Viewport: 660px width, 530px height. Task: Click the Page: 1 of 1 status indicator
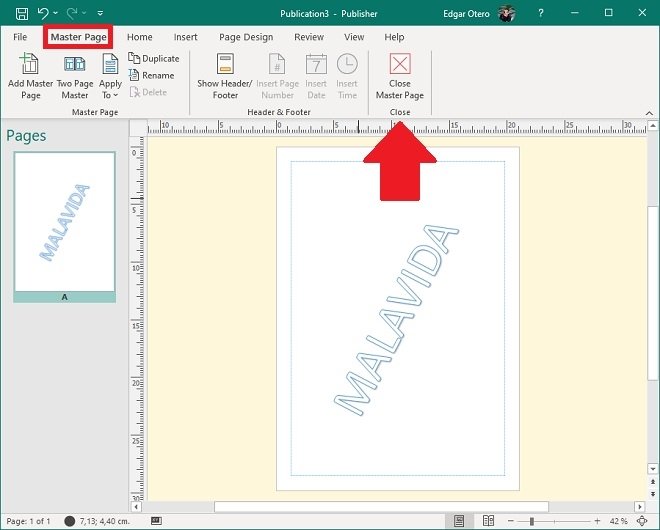[x=28, y=521]
